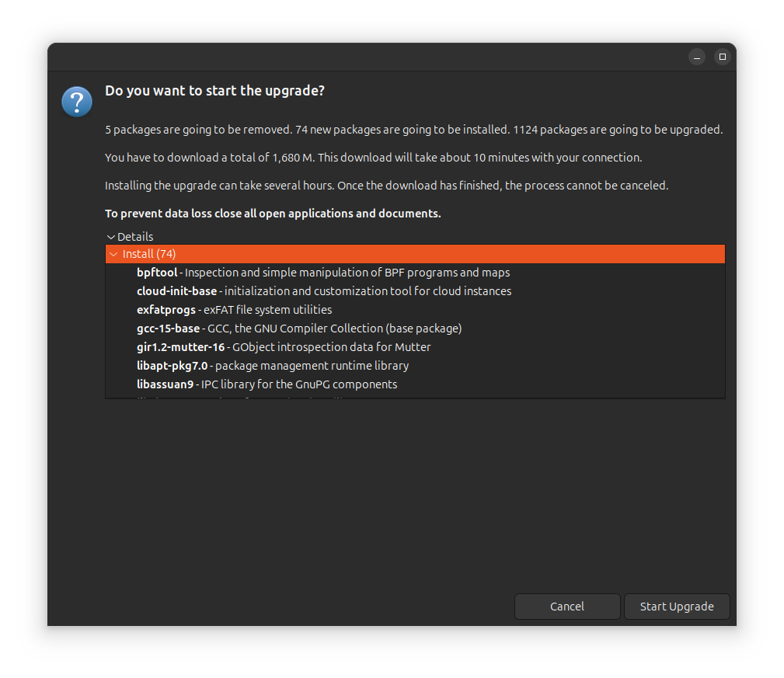This screenshot has height=678, width=784.
Task: Minimize the upgrade dialog window
Action: (697, 57)
